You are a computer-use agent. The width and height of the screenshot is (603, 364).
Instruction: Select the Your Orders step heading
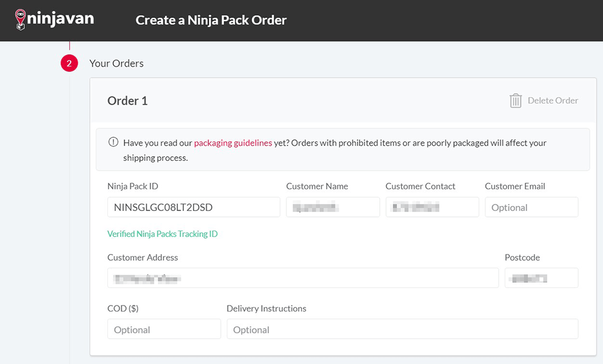click(116, 63)
